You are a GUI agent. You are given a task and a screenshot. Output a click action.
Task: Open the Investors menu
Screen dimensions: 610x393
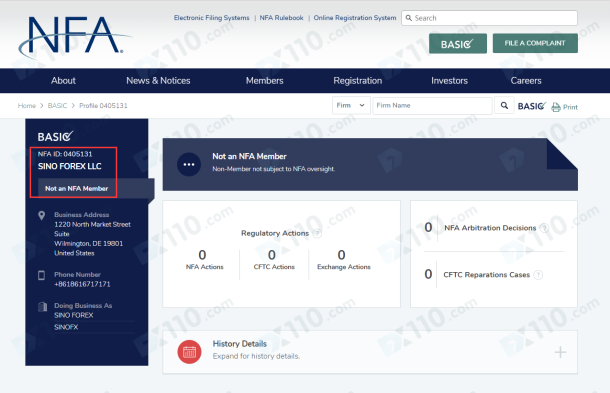449,81
